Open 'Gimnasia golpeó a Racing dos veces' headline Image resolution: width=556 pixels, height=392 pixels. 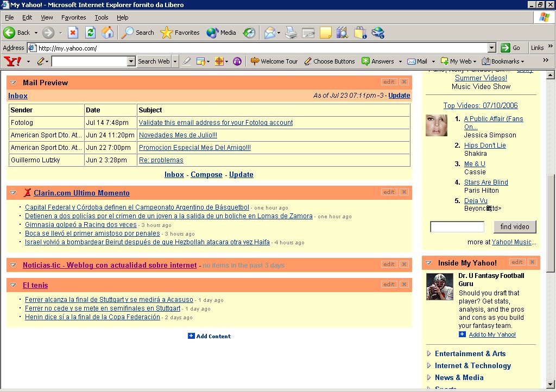[x=80, y=225]
